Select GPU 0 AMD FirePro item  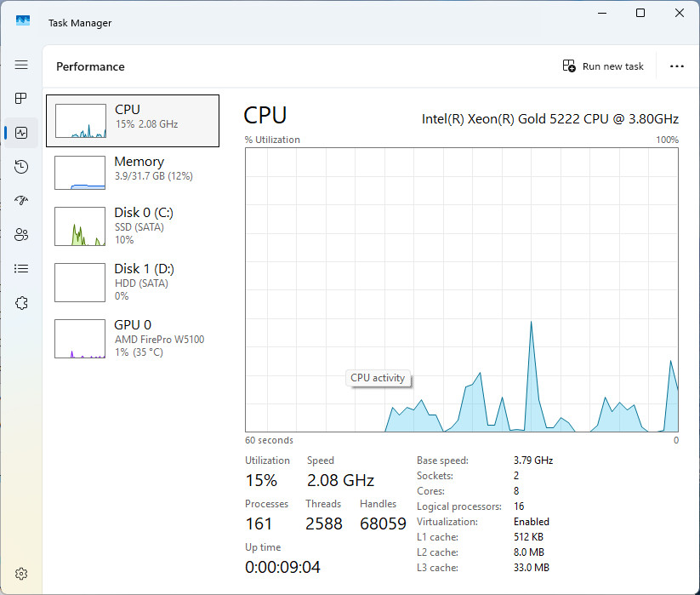point(133,339)
